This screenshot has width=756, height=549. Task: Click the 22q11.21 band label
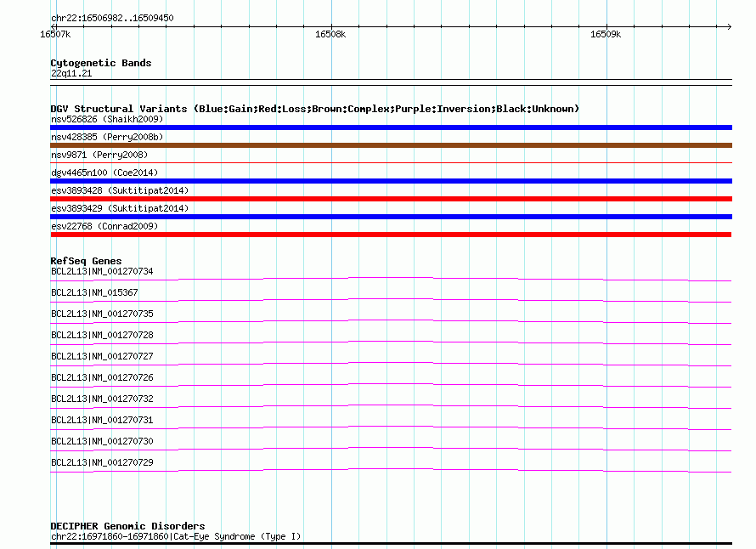click(x=71, y=73)
